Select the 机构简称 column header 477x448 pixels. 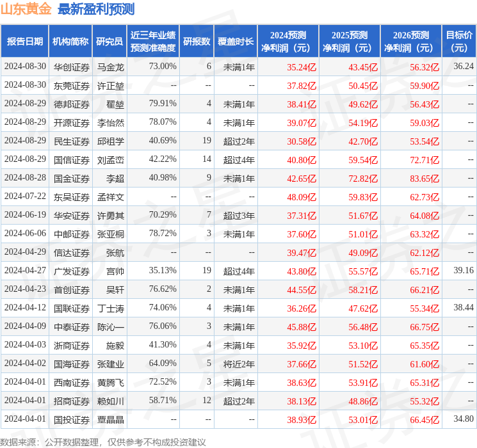coord(70,42)
